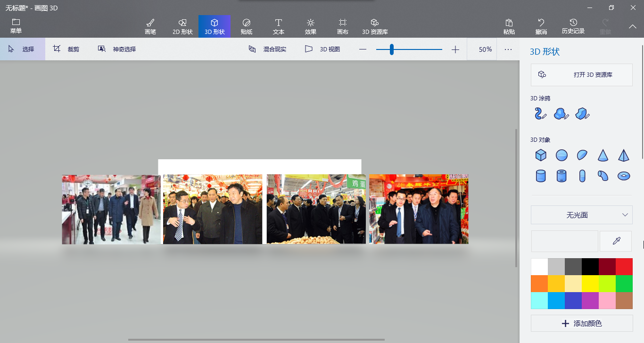Choose the indigo color swatch
The image size is (644, 343).
pos(573,301)
